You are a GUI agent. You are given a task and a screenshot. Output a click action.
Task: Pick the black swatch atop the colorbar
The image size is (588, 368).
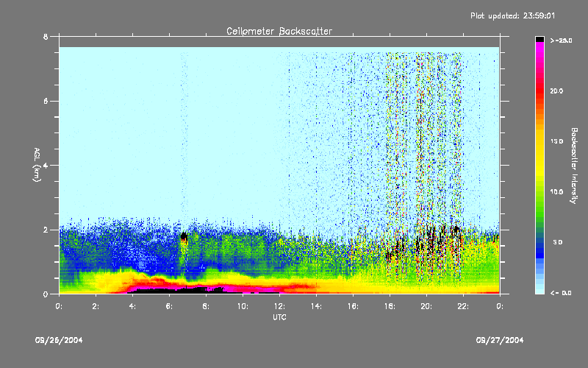coord(539,39)
